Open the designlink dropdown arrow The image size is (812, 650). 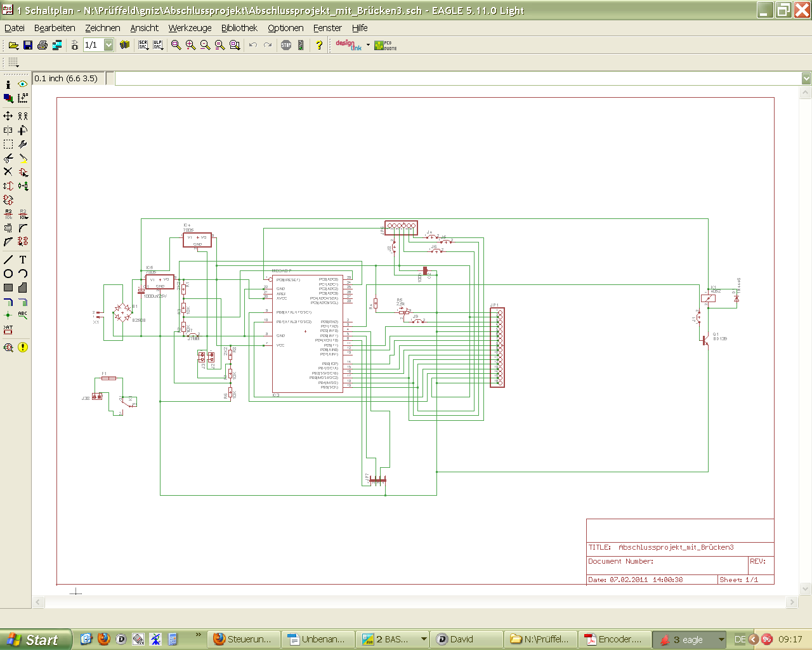coord(368,45)
